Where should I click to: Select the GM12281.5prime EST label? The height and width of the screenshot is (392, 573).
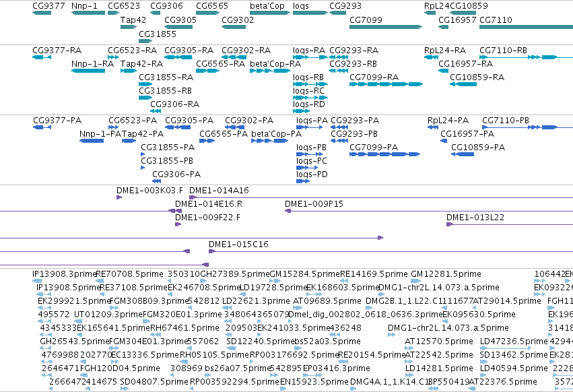coord(446,274)
